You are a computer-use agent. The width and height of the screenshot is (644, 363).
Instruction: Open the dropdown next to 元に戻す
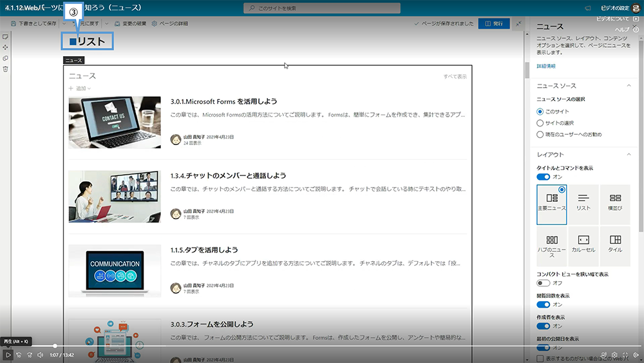pyautogui.click(x=106, y=23)
